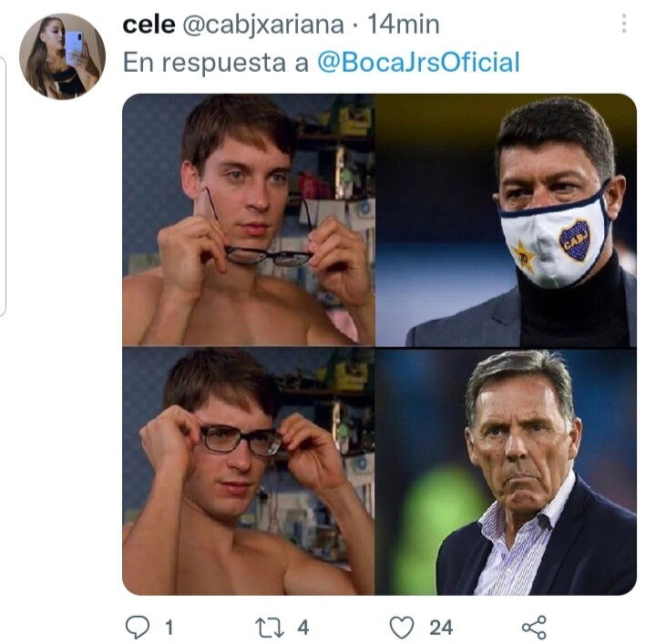Click the display name "cele"
The height and width of the screenshot is (644, 656).
click(x=149, y=24)
